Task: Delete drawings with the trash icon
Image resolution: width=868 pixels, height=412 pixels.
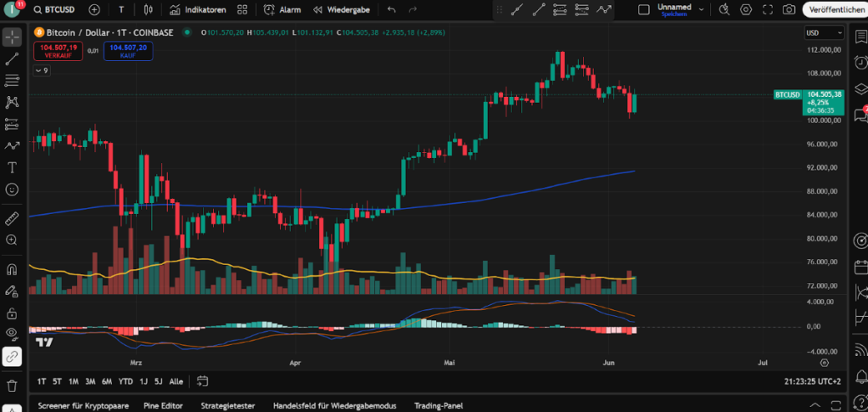Action: pos(12,386)
